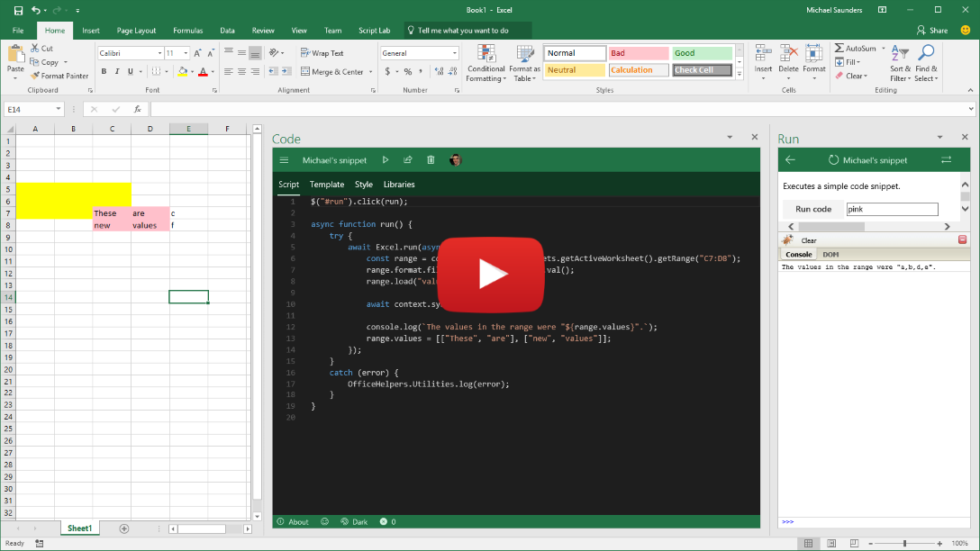The width and height of the screenshot is (980, 551).
Task: Share Michael's snippet
Action: (407, 160)
